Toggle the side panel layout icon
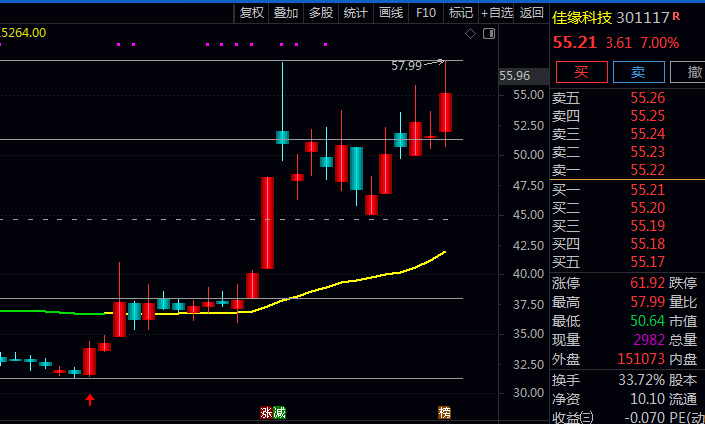This screenshot has height=424, width=705. tap(489, 34)
